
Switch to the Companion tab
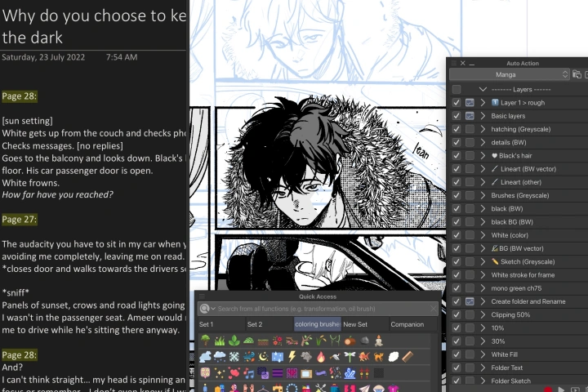[x=413, y=324]
